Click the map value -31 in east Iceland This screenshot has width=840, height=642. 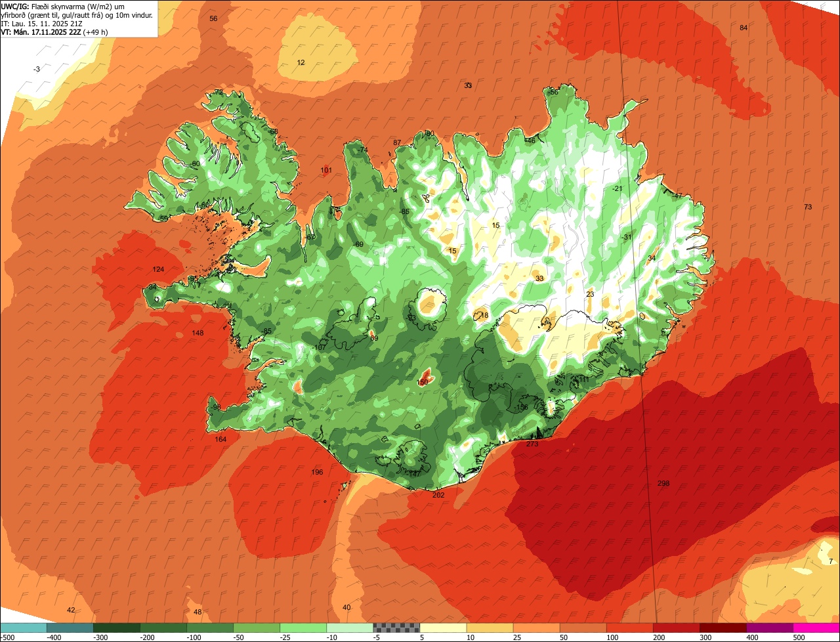[x=627, y=237]
